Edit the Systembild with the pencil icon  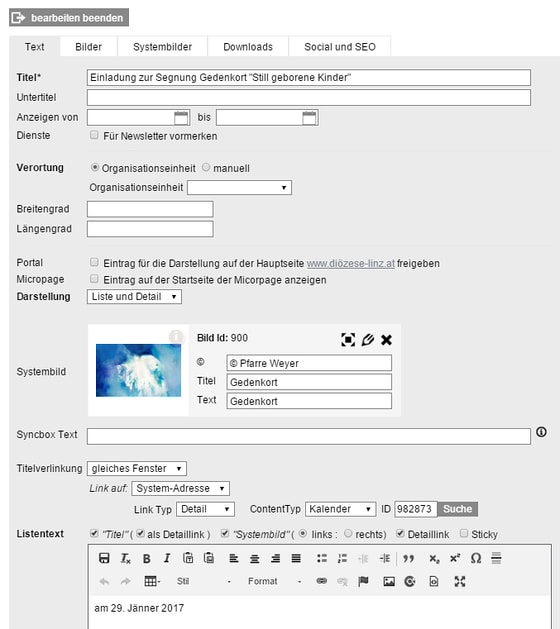(x=367, y=339)
